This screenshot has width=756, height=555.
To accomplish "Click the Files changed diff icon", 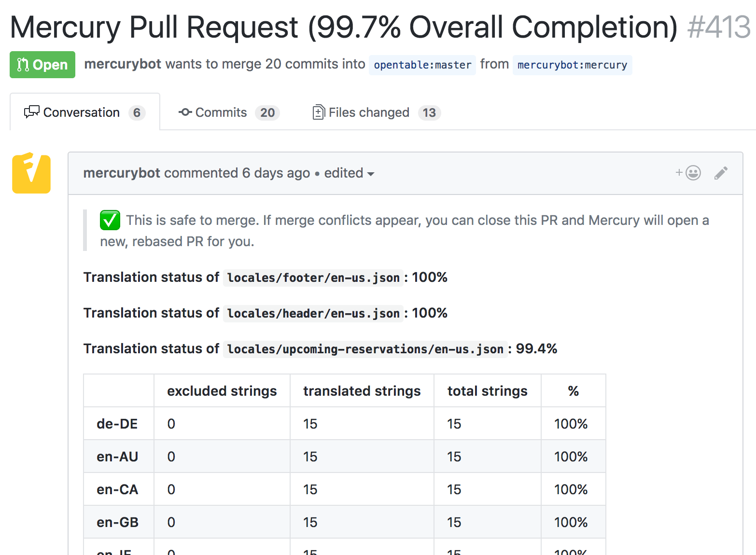I will 318,112.
